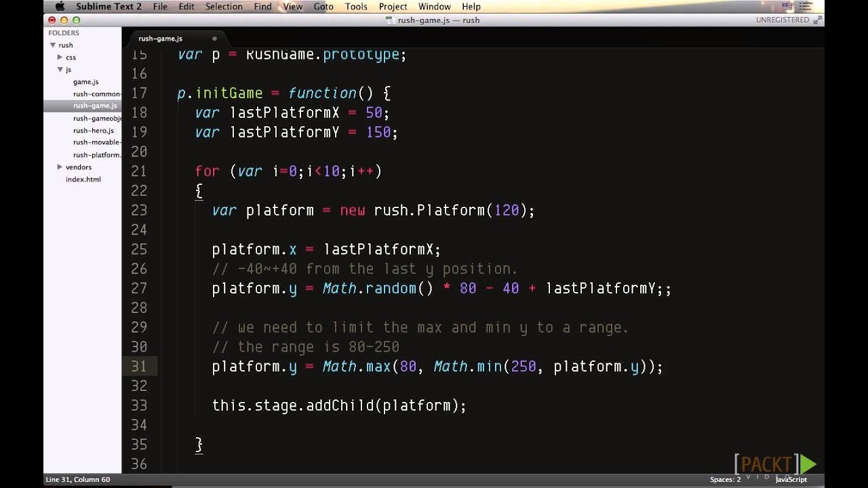Open the rush-common file in the sidebar

point(97,94)
